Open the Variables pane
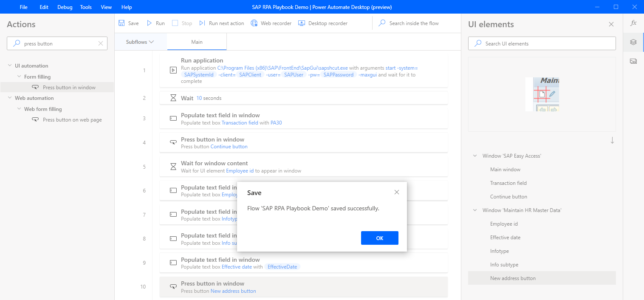This screenshot has width=644, height=300. 633,23
